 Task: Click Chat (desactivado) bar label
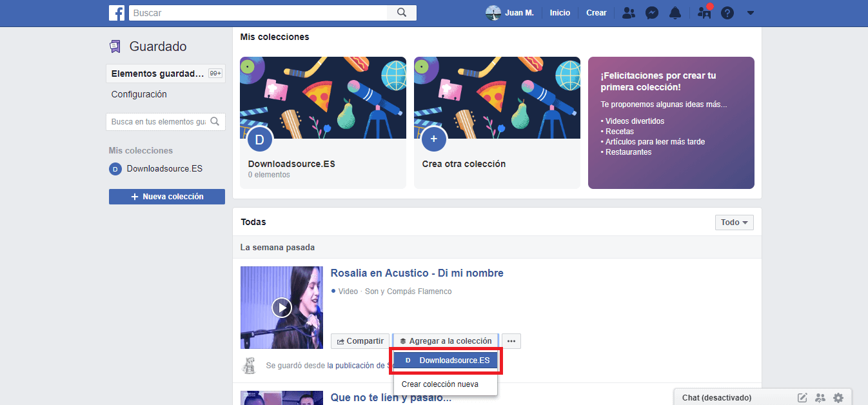tap(716, 398)
